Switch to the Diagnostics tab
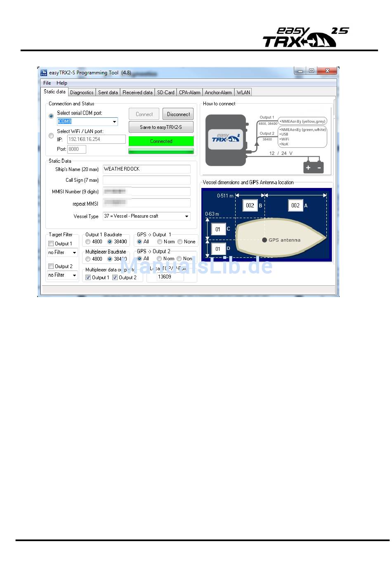 pos(82,93)
